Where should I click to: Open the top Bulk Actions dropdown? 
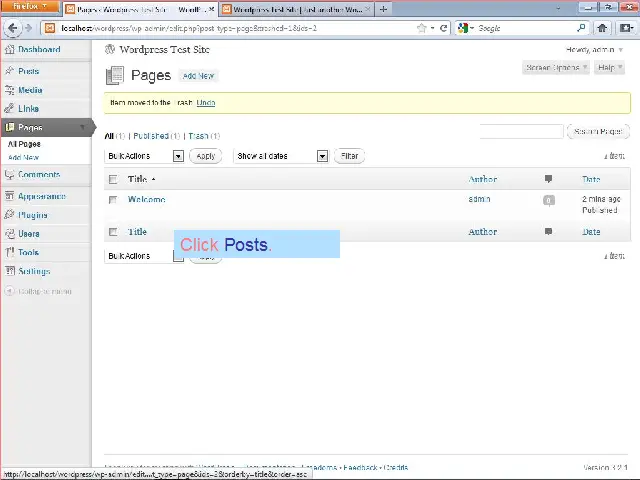point(144,156)
